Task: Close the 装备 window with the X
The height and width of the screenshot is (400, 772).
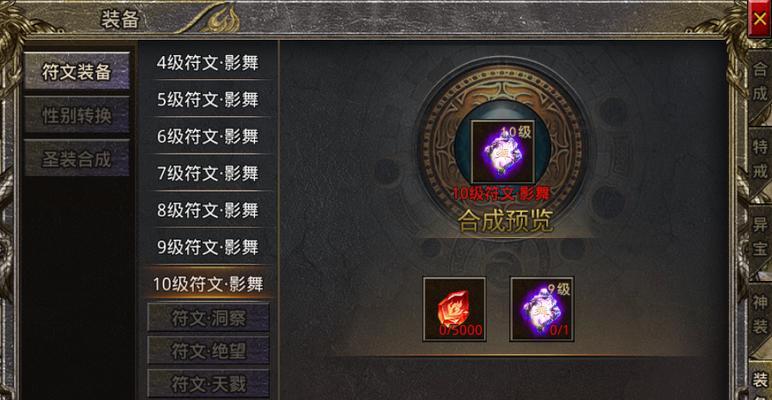Action: pos(760,19)
